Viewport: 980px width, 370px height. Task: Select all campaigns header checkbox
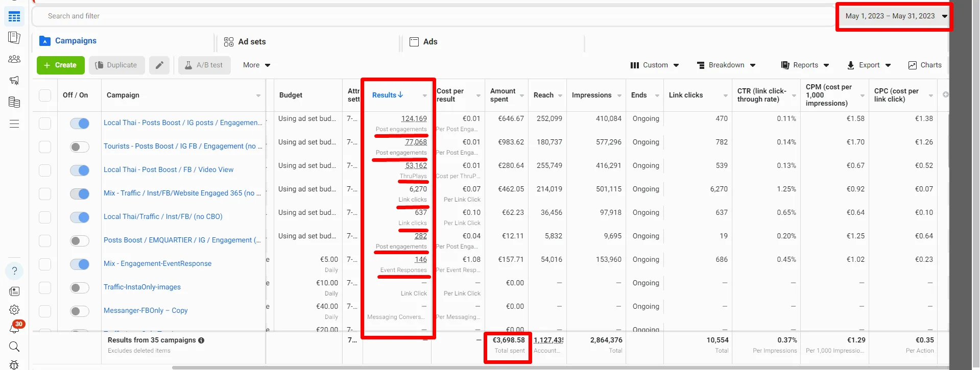45,95
